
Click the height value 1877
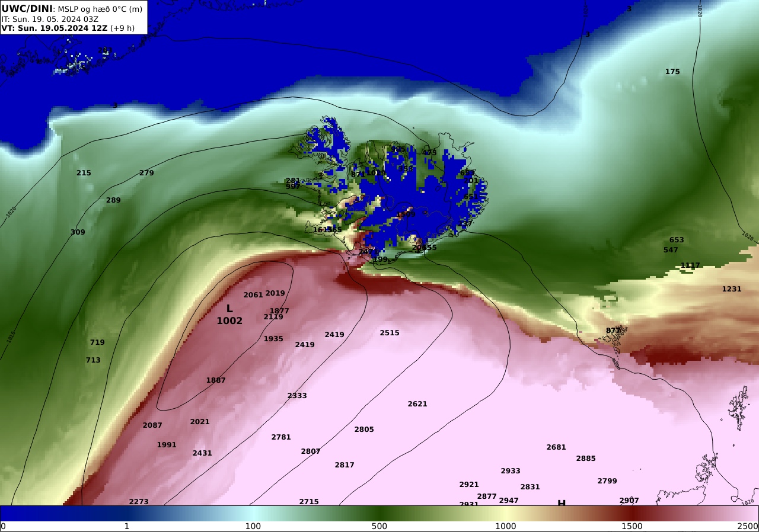279,311
